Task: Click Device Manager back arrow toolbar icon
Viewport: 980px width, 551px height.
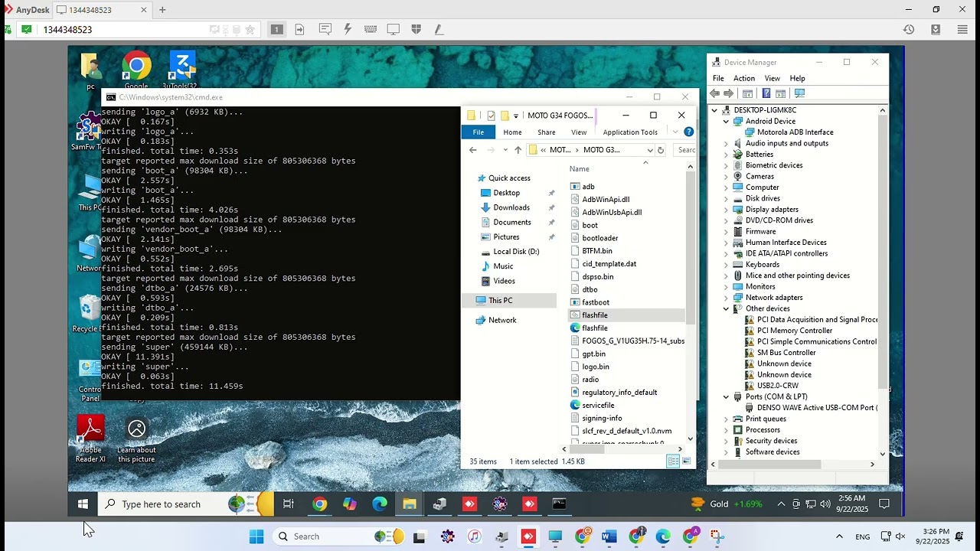Action: pos(715,93)
